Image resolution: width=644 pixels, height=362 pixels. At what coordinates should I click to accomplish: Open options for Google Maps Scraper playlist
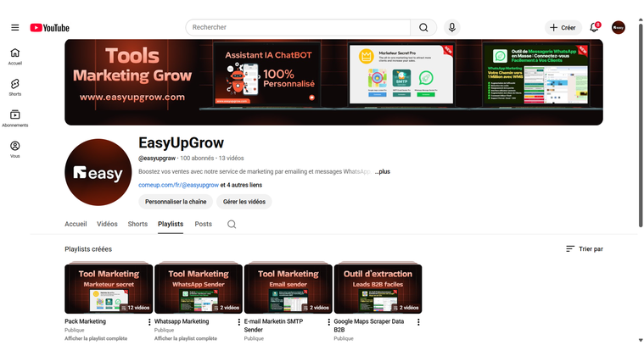point(418,323)
